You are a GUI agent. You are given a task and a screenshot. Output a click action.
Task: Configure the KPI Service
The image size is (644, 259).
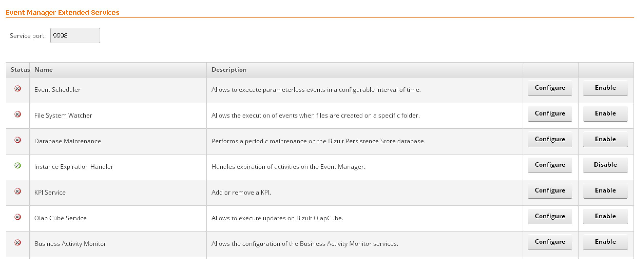[x=550, y=191]
